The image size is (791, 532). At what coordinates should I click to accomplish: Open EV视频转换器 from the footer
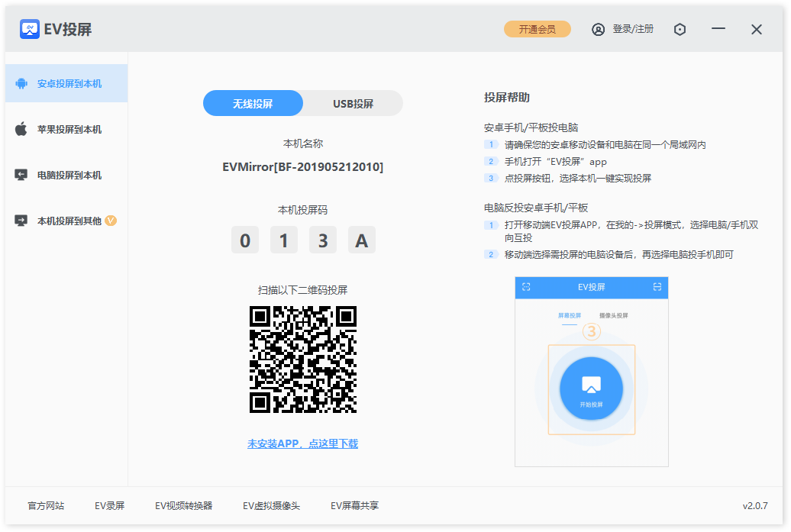(x=183, y=505)
